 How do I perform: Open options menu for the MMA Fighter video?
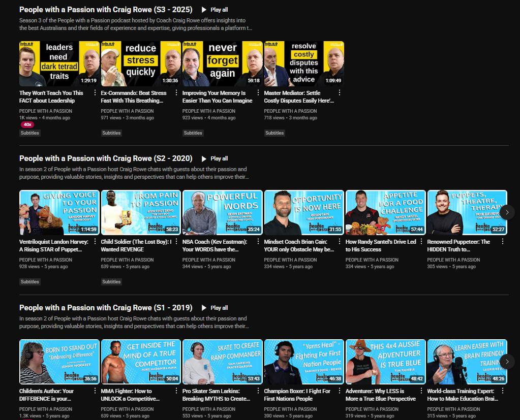pyautogui.click(x=176, y=391)
